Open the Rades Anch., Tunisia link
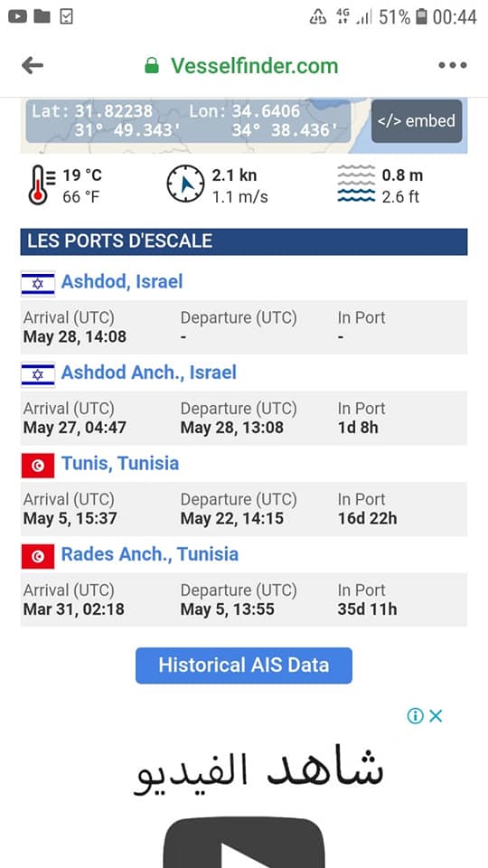The image size is (488, 868). coord(150,553)
